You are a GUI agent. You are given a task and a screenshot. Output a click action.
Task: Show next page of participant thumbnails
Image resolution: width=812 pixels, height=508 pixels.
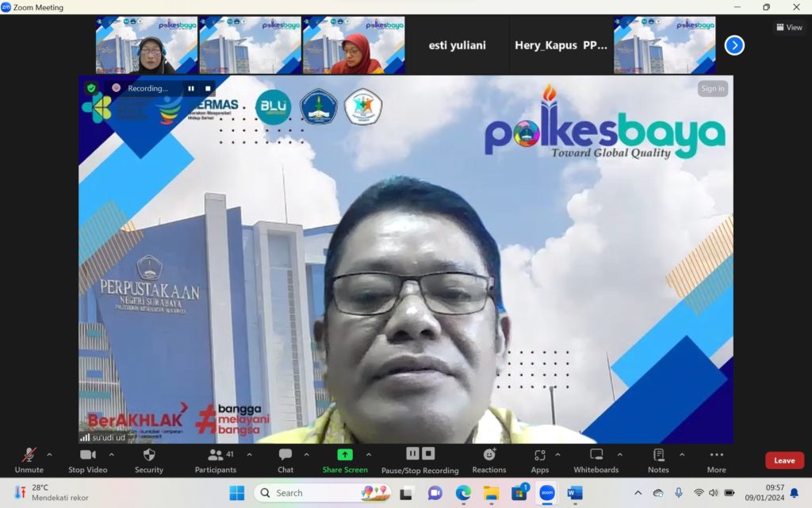coord(734,45)
